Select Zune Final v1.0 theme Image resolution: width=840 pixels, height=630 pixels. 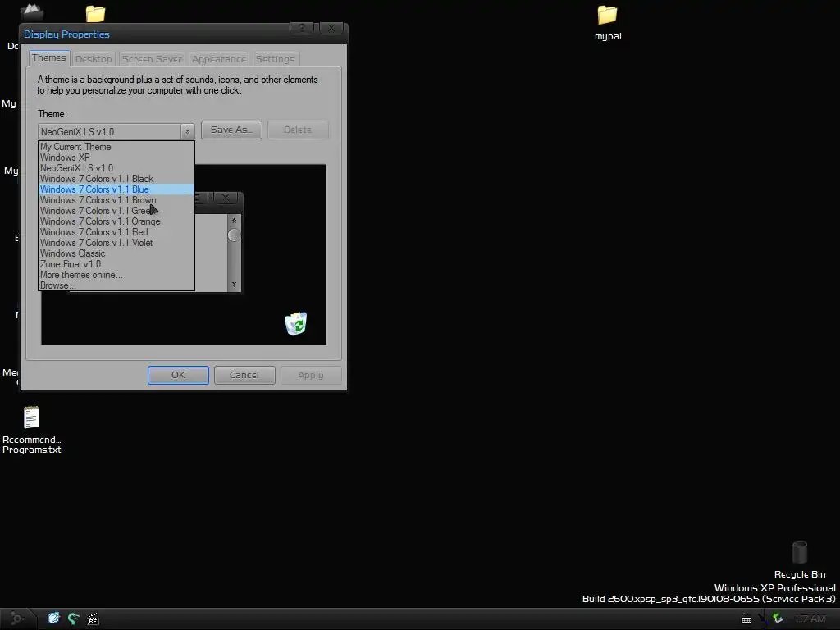[116, 264]
